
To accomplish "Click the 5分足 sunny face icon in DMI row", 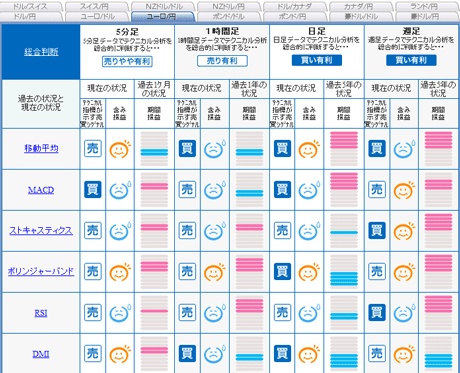I will (x=120, y=354).
